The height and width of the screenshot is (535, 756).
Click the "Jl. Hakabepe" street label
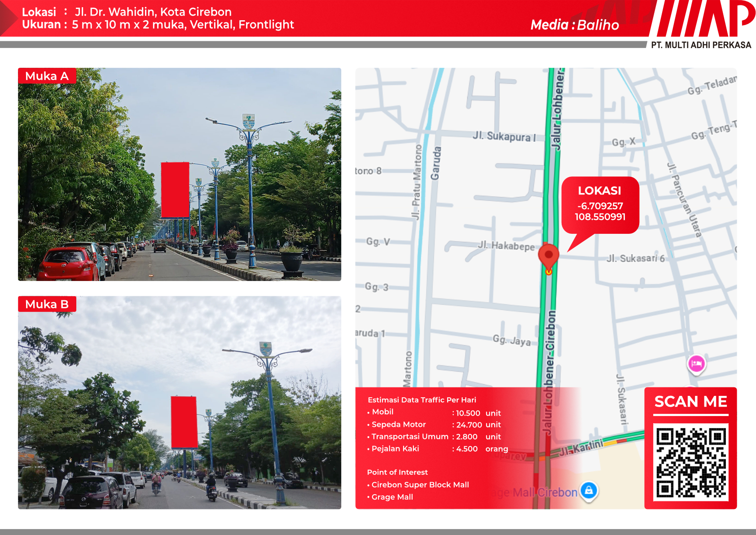point(506,246)
